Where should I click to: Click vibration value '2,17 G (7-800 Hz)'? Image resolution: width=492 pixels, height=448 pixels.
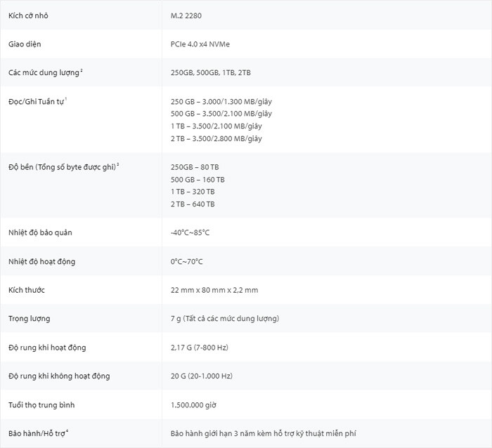(x=199, y=348)
